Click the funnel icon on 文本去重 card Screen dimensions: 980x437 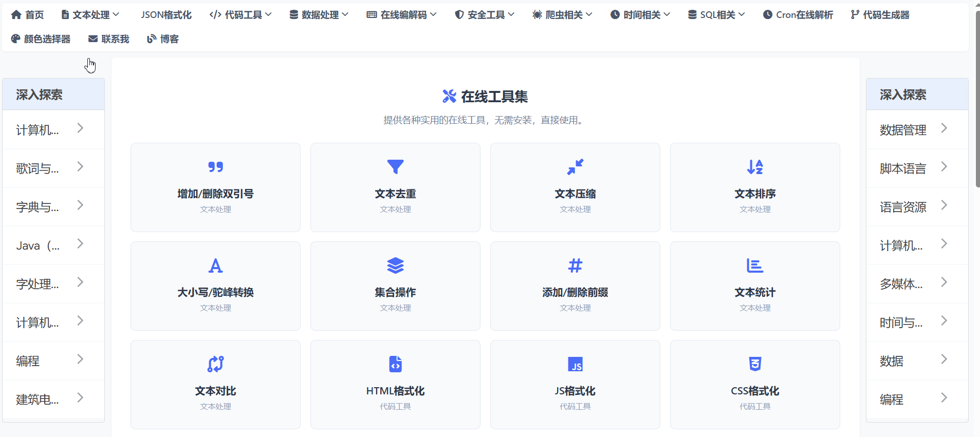pyautogui.click(x=395, y=167)
